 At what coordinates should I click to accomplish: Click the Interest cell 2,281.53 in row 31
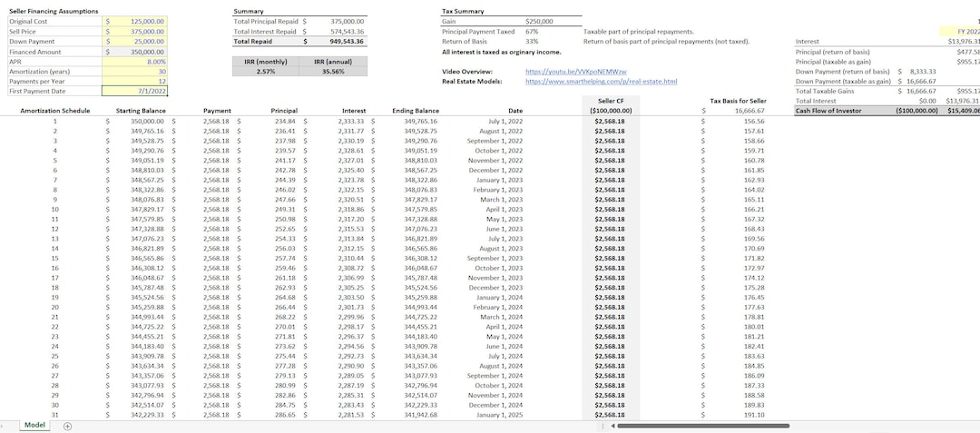(350, 414)
